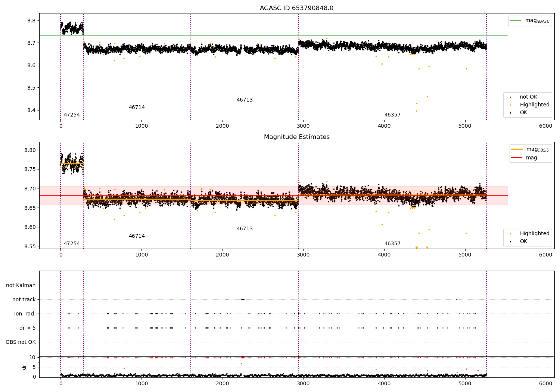Click obsid label 46714 in Magnitude Estimates plot
The height and width of the screenshot is (392, 560).
pyautogui.click(x=137, y=236)
